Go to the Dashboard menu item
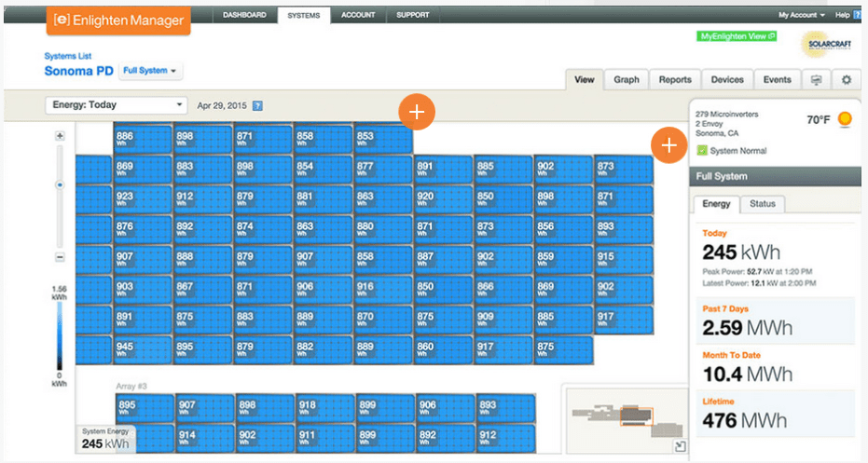Viewport: 868px width, 463px height. tap(244, 15)
